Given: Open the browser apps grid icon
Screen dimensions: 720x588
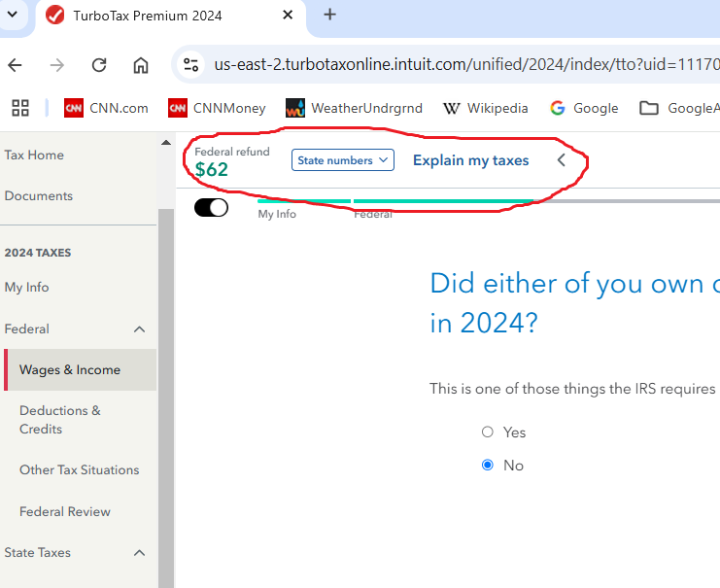Looking at the screenshot, I should tap(20, 108).
